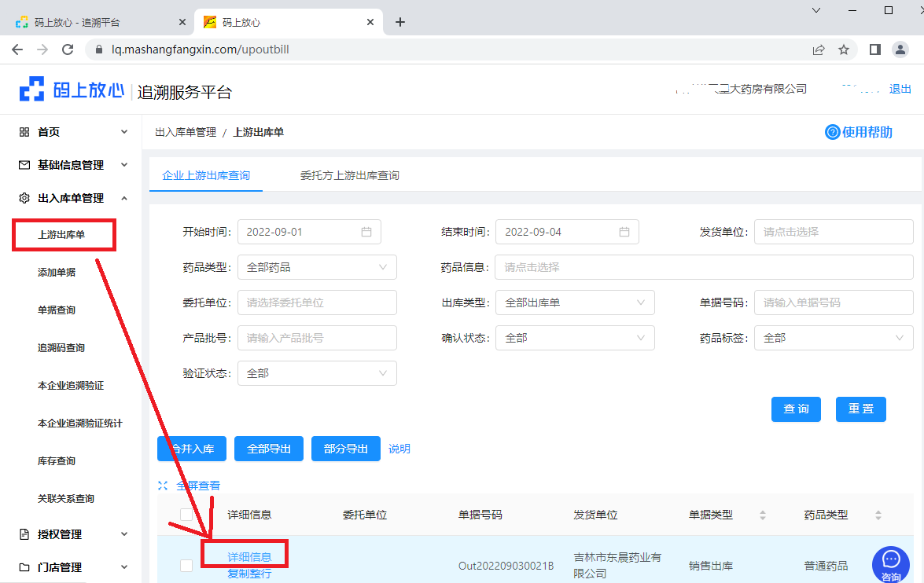Screen dimensions: 924x583
Task: Expand the 首页 sidebar menu
Action: tap(124, 132)
